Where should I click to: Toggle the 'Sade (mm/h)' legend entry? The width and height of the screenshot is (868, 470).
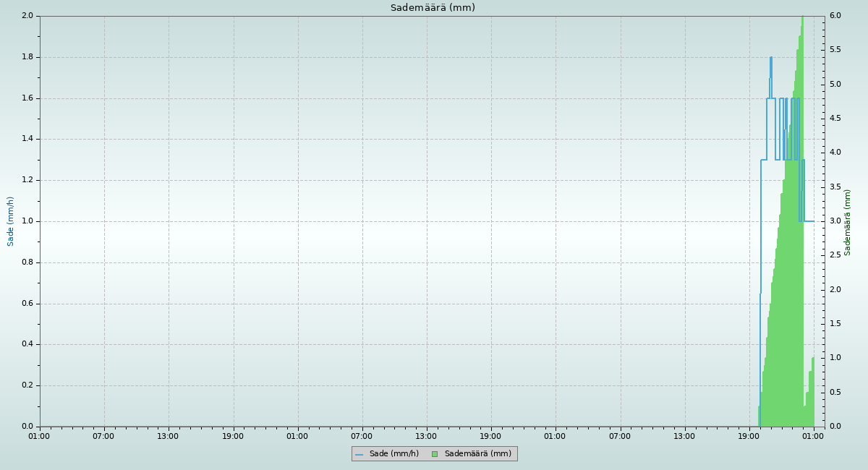click(x=393, y=454)
